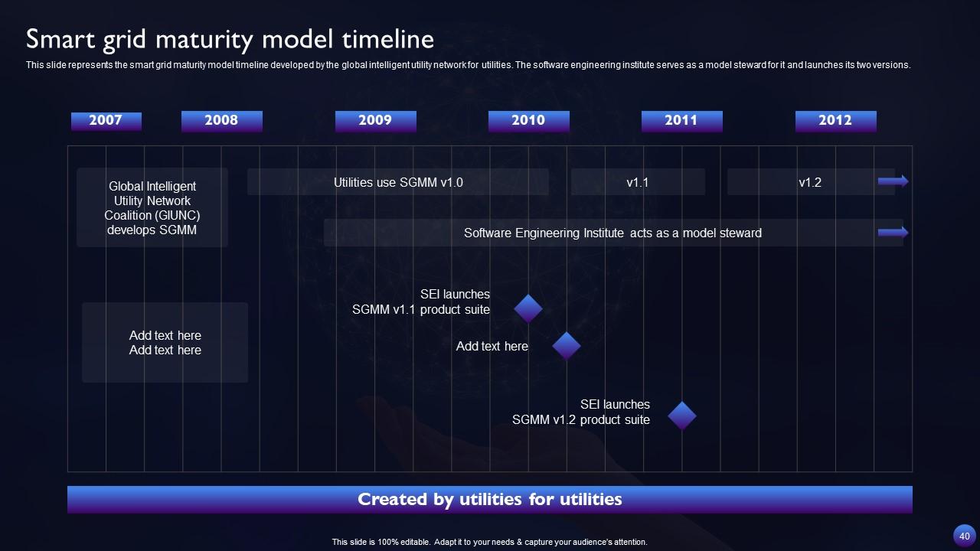980x551 pixels.
Task: Select the 2009 year label
Action: coord(376,120)
